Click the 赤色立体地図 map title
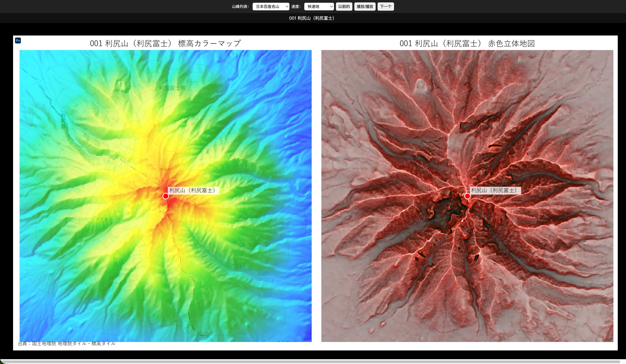The image size is (626, 364). click(x=467, y=43)
